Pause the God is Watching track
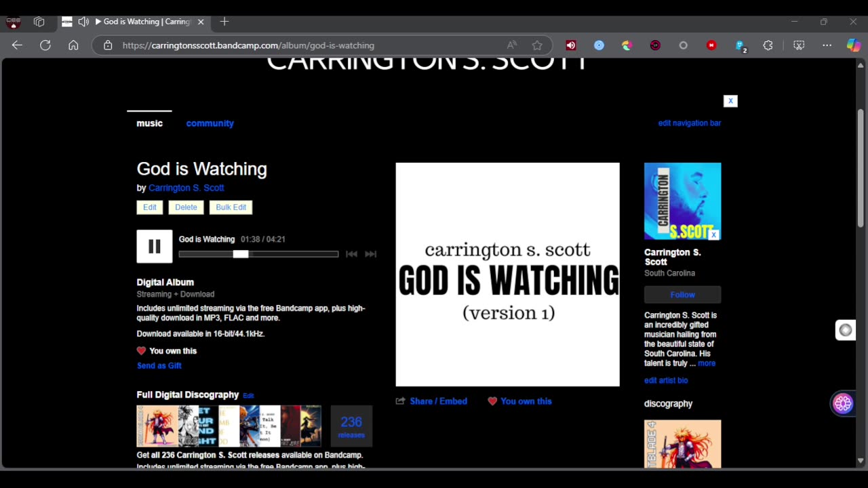This screenshot has height=488, width=868. tap(155, 247)
